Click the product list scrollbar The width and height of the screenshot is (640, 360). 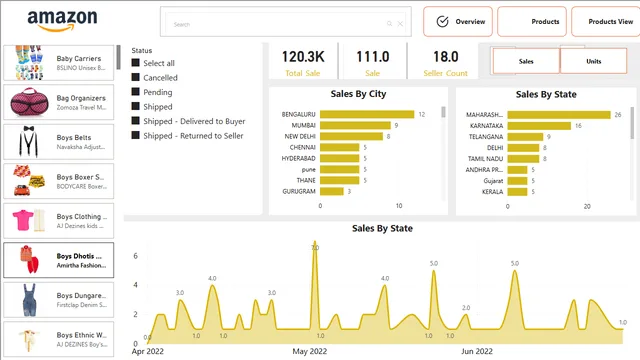[x=118, y=57]
